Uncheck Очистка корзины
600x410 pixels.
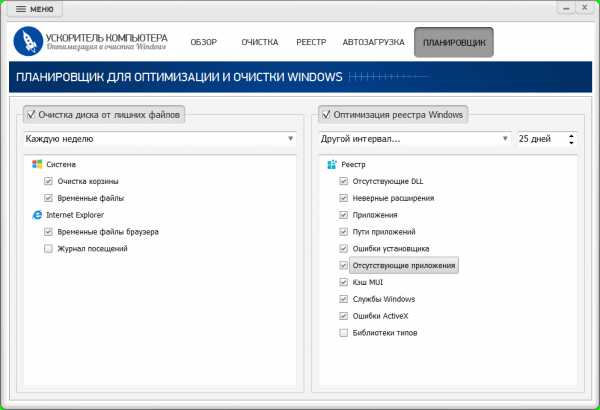(48, 181)
